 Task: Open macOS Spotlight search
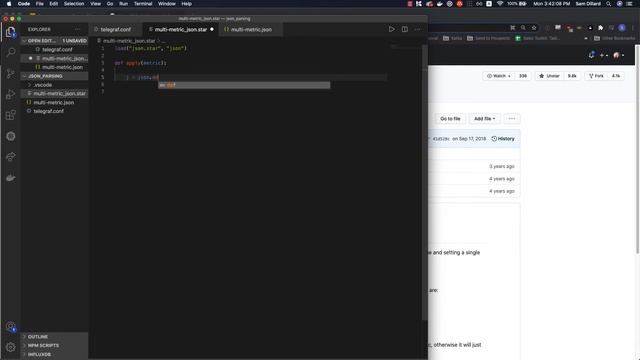pos(609,4)
